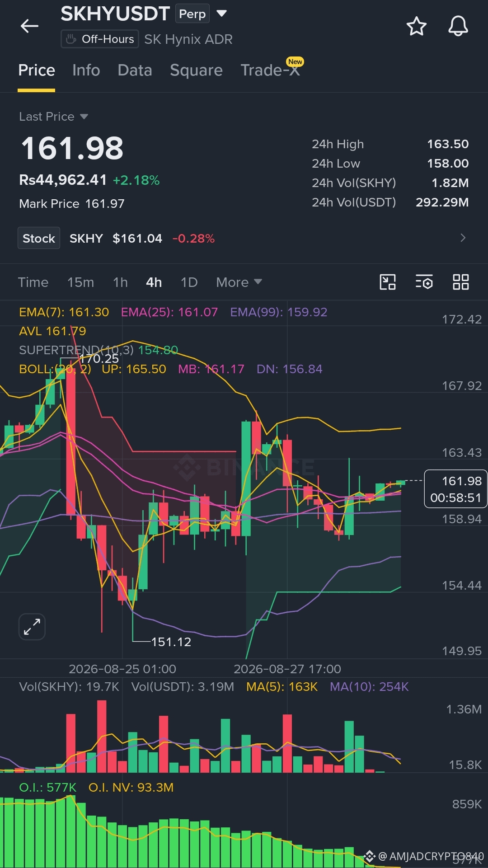Tap the current price tag 161.98 countdown
Image resolution: width=488 pixels, height=868 pixels.
(x=455, y=489)
